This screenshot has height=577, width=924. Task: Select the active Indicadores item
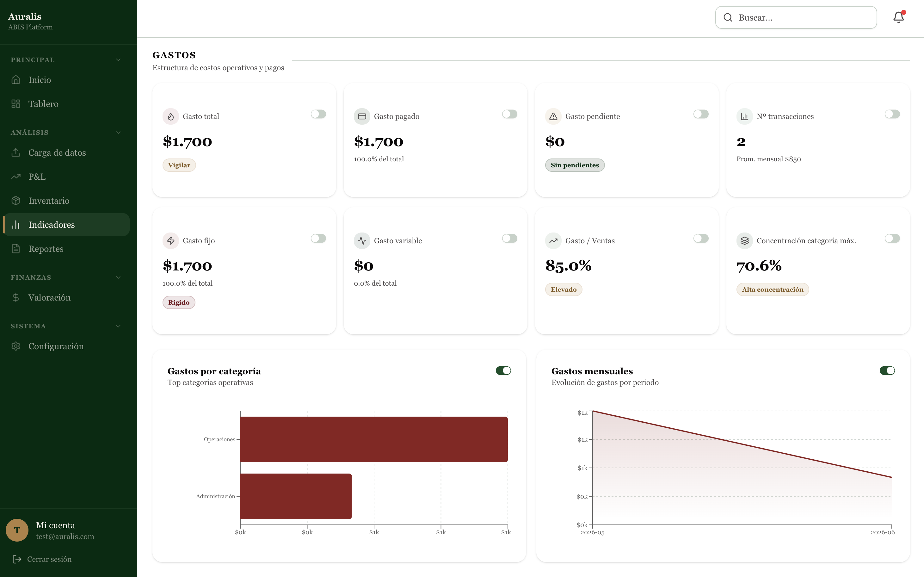coord(66,225)
